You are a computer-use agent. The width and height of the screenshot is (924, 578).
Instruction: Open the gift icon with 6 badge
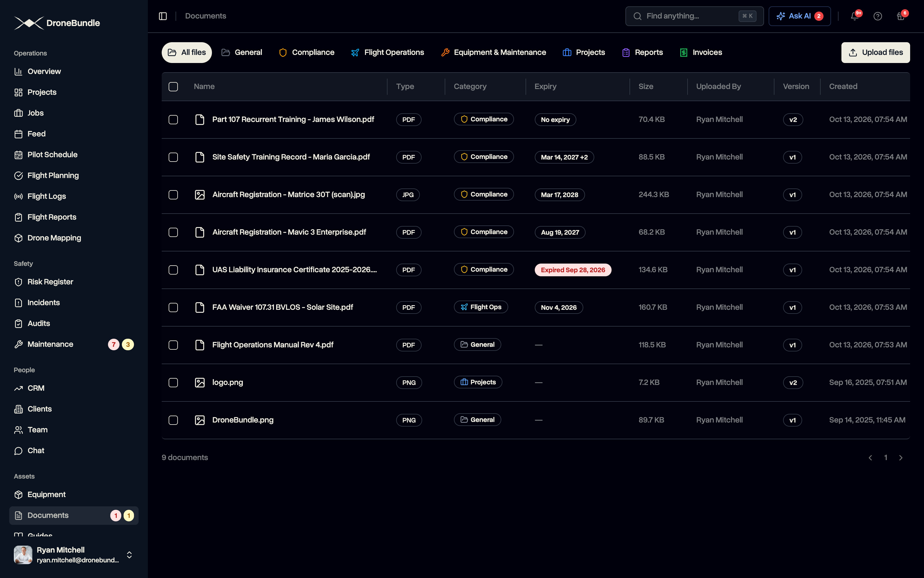coord(900,16)
